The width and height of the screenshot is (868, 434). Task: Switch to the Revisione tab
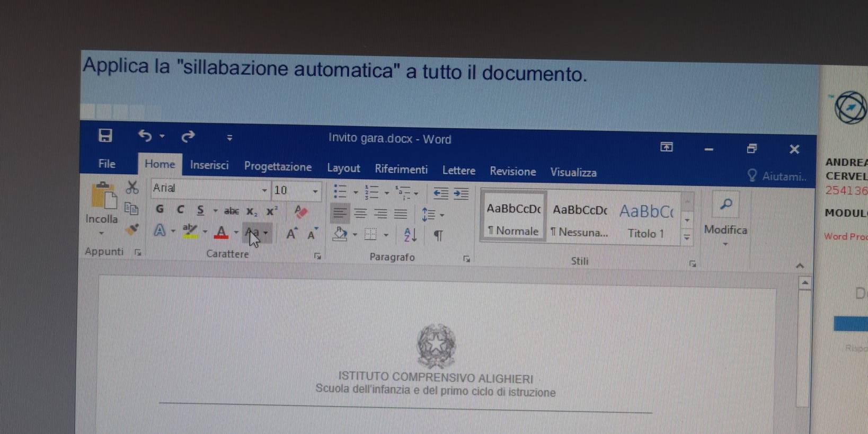(x=512, y=171)
